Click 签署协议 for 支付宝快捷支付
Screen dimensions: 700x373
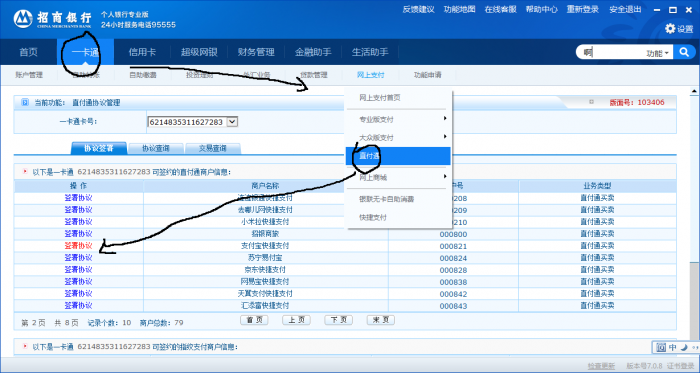[x=79, y=246]
